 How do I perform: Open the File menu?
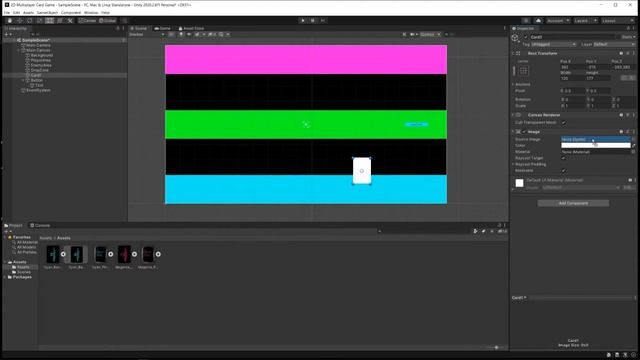7,13
